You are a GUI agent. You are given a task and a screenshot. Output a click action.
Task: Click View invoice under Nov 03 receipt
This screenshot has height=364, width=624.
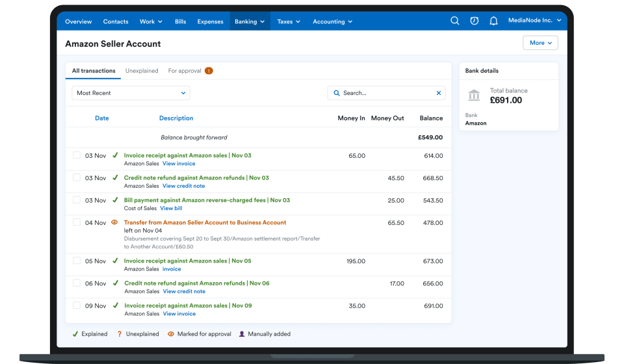click(179, 164)
